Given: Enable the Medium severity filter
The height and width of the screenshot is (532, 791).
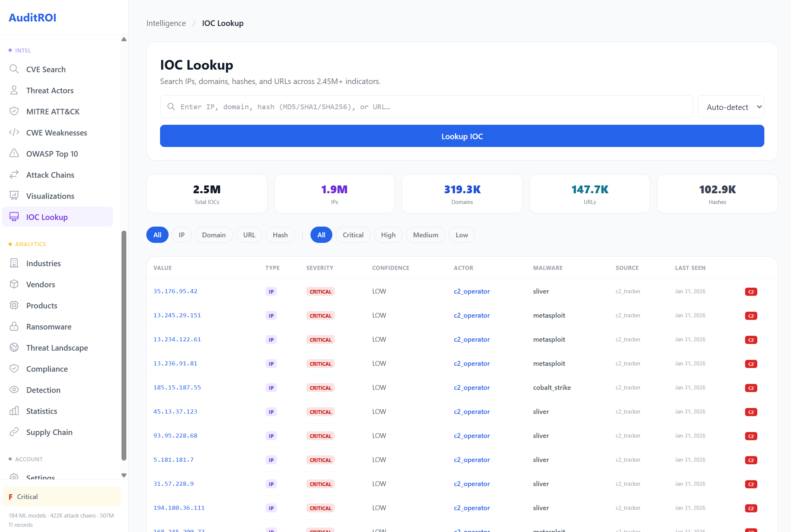Looking at the screenshot, I should pos(425,235).
